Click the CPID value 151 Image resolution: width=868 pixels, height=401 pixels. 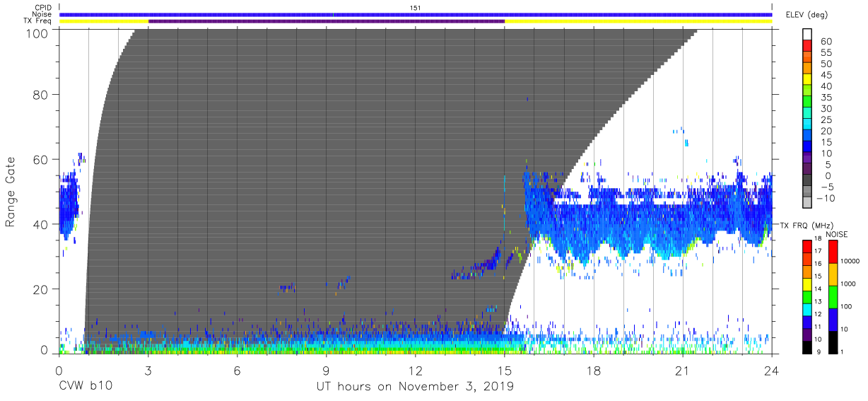point(416,7)
